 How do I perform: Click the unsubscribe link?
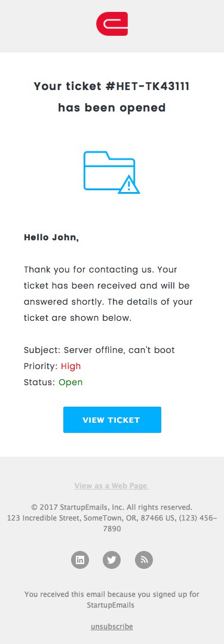(112, 627)
